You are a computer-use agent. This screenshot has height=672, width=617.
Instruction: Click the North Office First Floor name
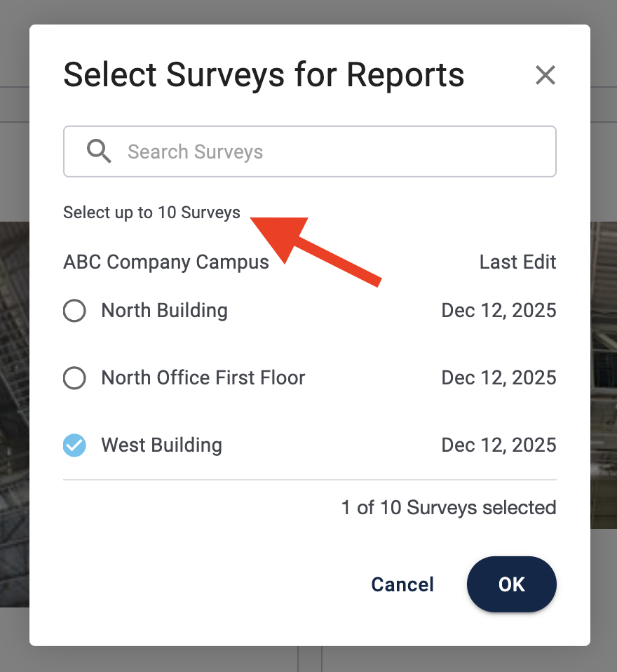pyautogui.click(x=203, y=378)
